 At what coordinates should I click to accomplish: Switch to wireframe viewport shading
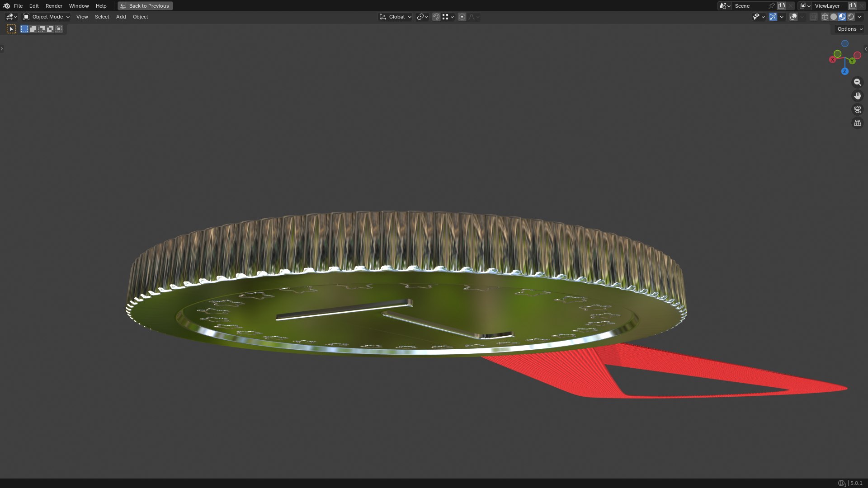point(825,17)
